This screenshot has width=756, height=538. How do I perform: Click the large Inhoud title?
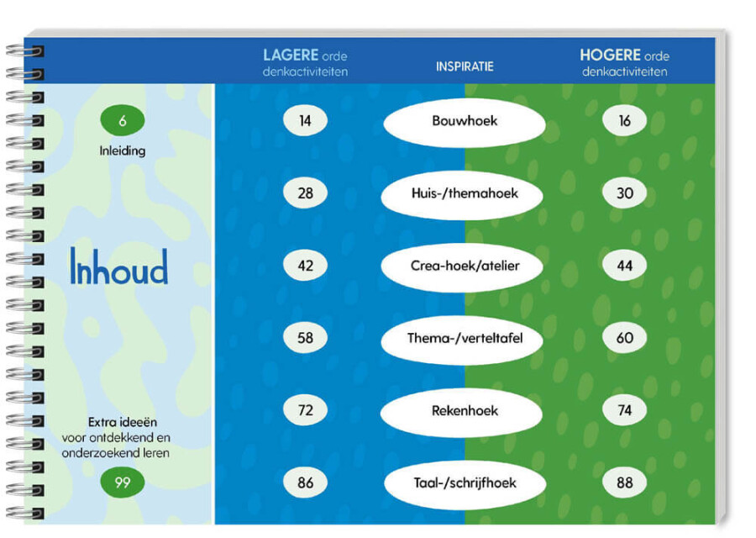(x=118, y=268)
